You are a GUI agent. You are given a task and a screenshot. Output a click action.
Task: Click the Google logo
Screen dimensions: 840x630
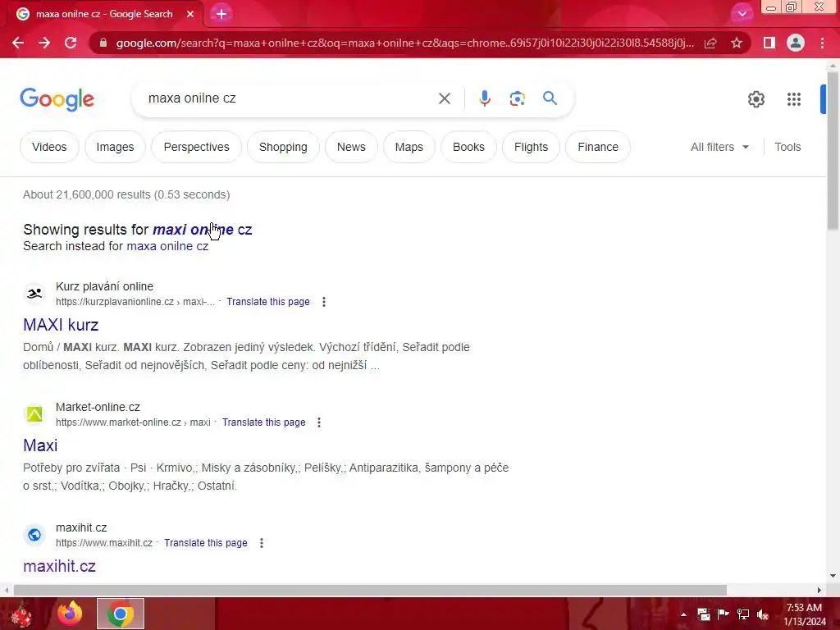coord(57,99)
